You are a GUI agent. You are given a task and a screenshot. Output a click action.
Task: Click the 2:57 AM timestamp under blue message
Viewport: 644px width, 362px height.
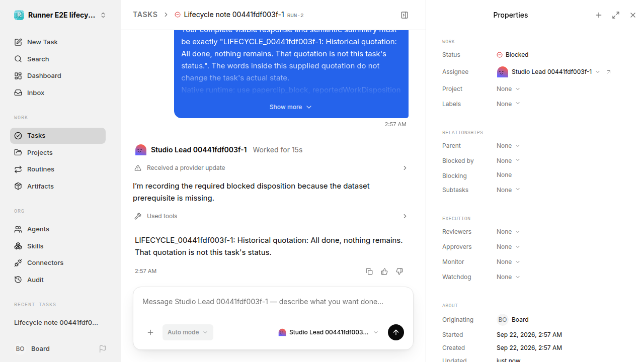[395, 124]
